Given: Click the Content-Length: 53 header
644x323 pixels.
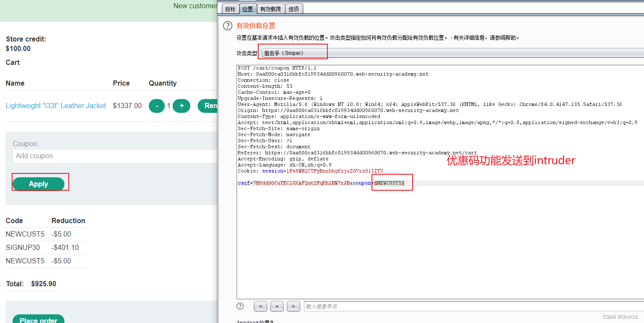Looking at the screenshot, I should [265, 86].
